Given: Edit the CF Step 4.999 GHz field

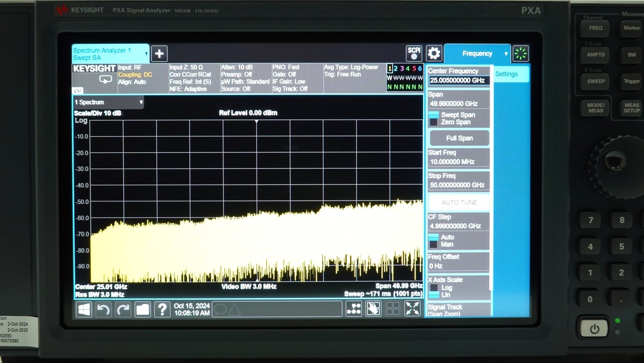Looking at the screenshot, I should click(x=458, y=226).
